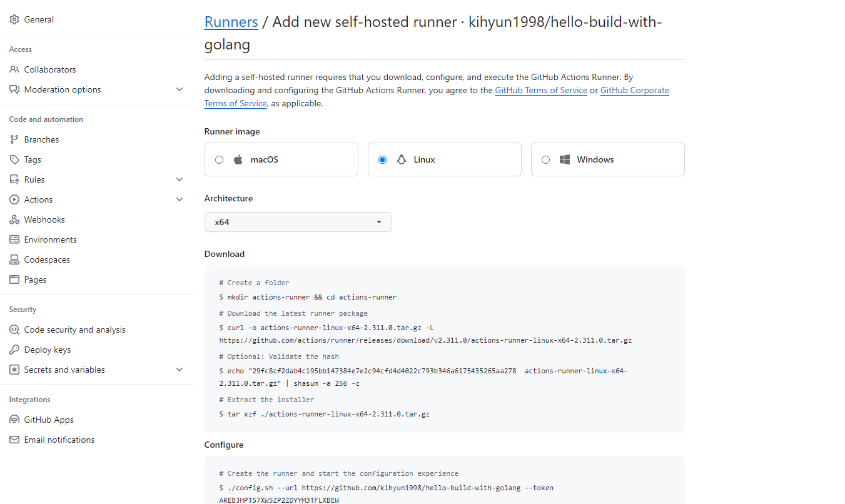This screenshot has height=504, width=845.
Task: Click the mkdir actions-runner command line
Action: 308,297
